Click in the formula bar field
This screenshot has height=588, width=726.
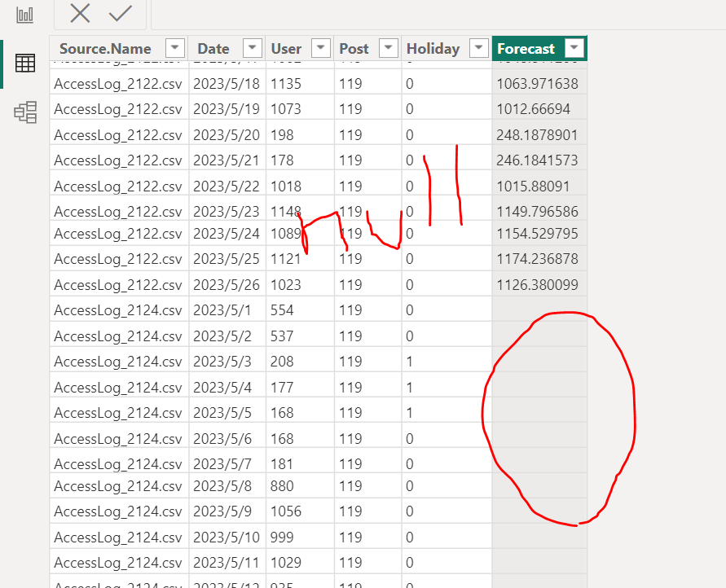(x=438, y=15)
